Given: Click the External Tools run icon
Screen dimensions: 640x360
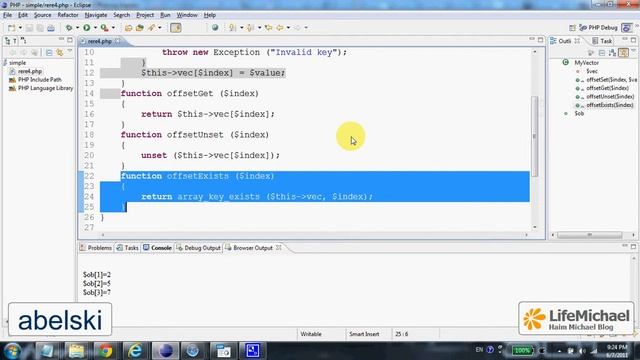Looking at the screenshot, I should pos(104,28).
